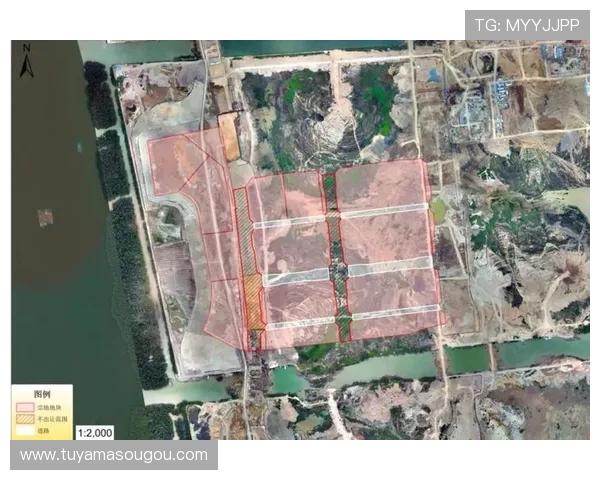Screen dimensions: 600x480
Task: Click the 道路 legend text label
Action: 45,432
